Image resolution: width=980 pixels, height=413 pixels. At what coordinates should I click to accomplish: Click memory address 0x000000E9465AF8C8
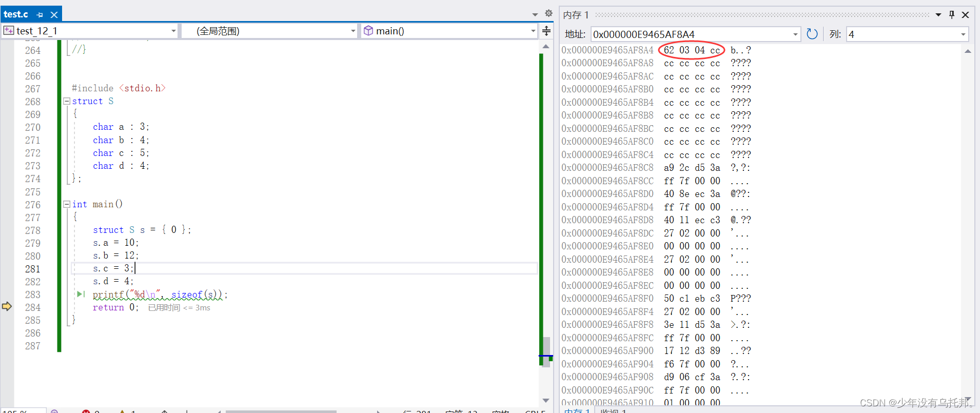coord(607,168)
